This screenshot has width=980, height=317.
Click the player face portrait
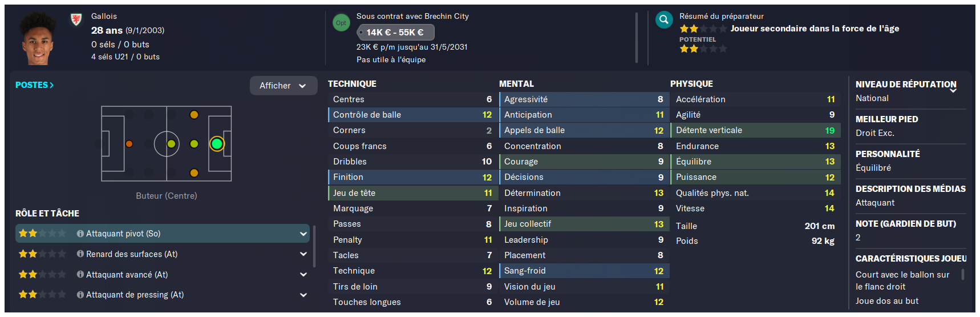[x=38, y=38]
